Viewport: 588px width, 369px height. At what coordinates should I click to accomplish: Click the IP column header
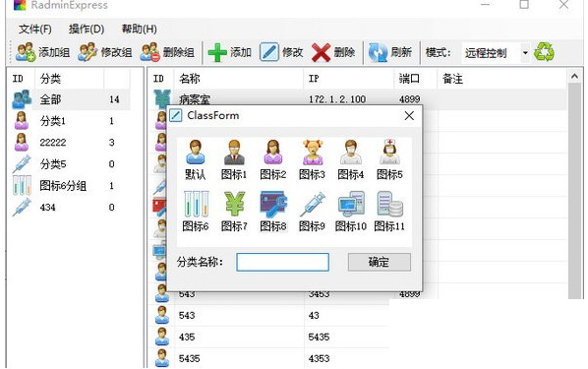(348, 79)
